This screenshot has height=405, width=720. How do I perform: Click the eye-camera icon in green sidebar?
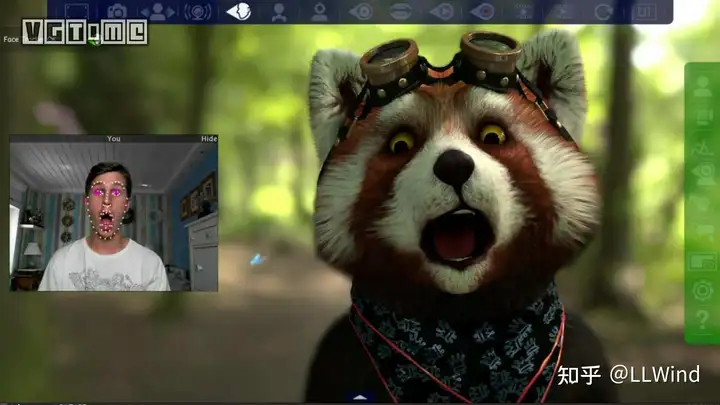pos(703,174)
